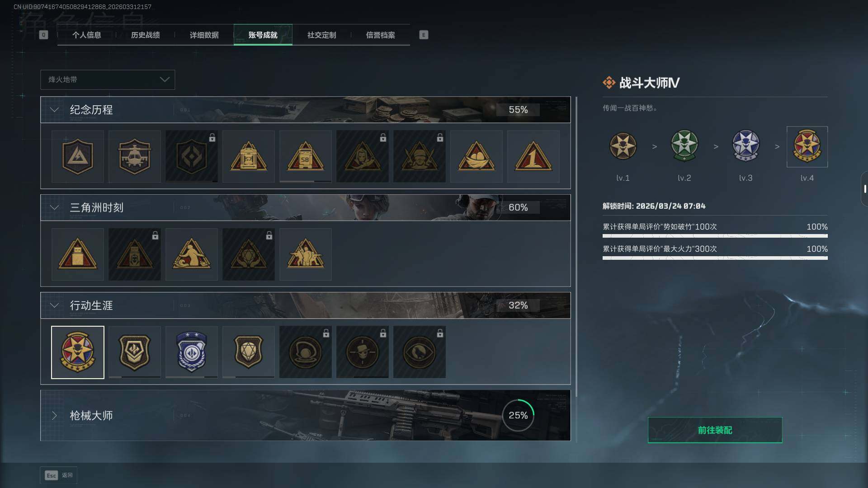Click the badge numbered 58
This screenshot has height=488, width=868.
[305, 156]
